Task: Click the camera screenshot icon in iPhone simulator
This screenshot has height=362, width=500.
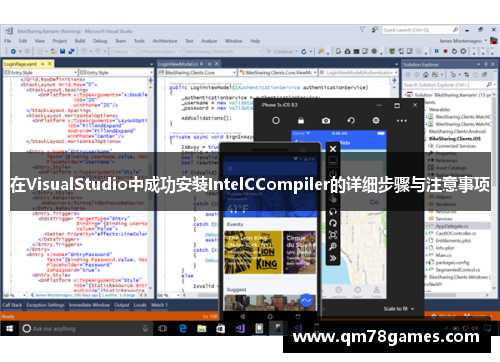Action: [x=326, y=120]
